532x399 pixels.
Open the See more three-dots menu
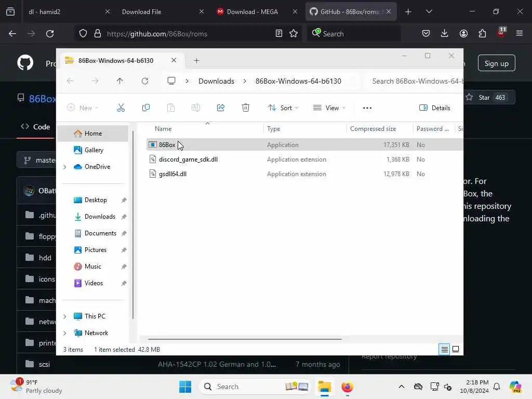pyautogui.click(x=367, y=108)
